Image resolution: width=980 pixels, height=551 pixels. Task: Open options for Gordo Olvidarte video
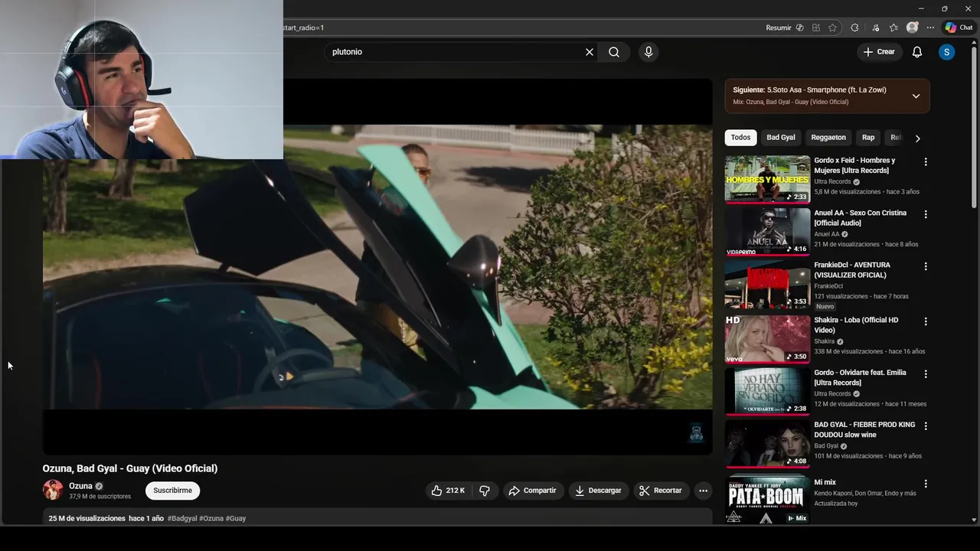click(x=926, y=374)
